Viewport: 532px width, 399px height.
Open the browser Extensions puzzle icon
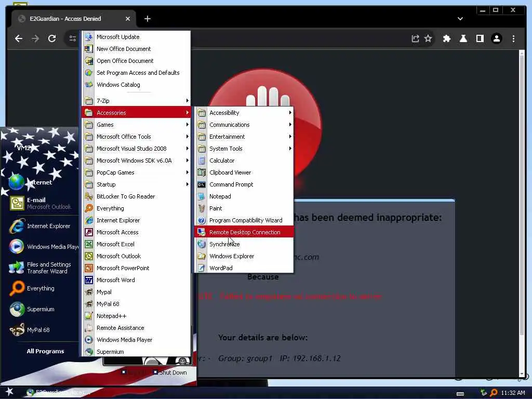point(446,38)
